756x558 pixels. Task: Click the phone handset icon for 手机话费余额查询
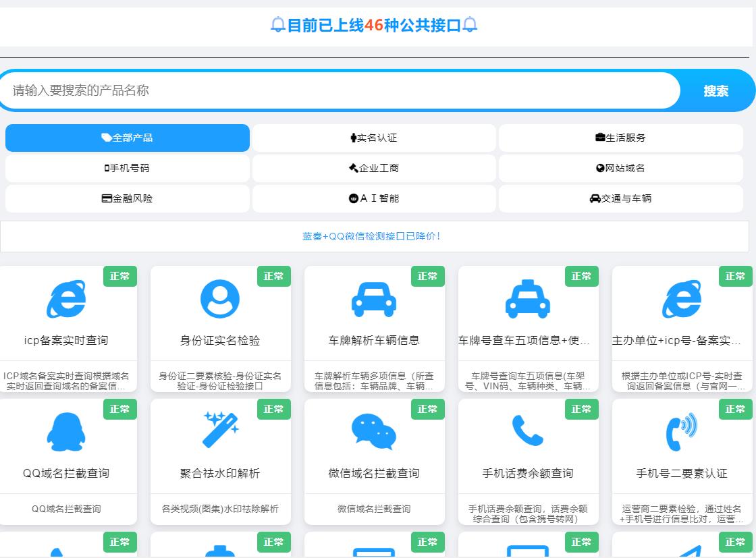point(528,430)
